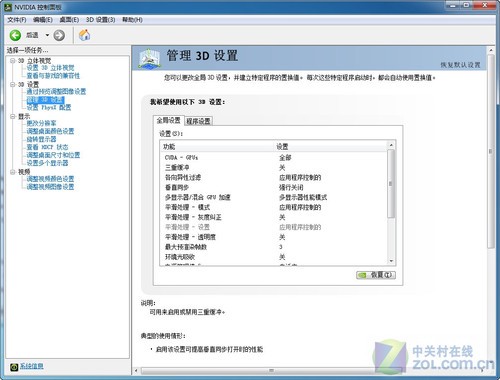Select the 平滑处理 - 模式 row

tap(274, 207)
